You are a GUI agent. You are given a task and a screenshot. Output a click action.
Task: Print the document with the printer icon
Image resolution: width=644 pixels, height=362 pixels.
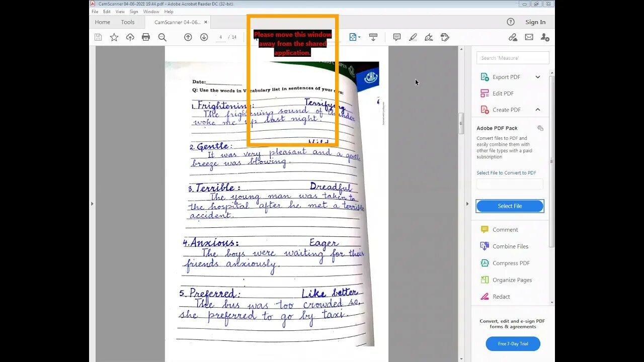pyautogui.click(x=146, y=37)
